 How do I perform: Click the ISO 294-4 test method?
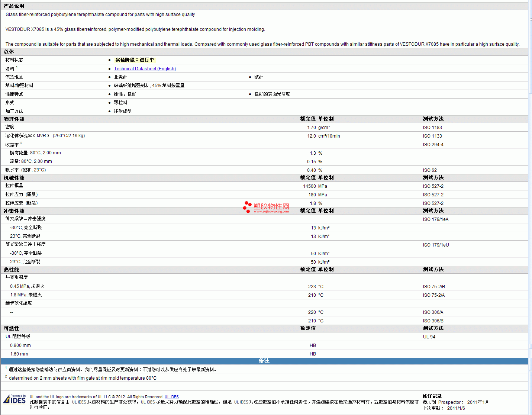(x=433, y=145)
